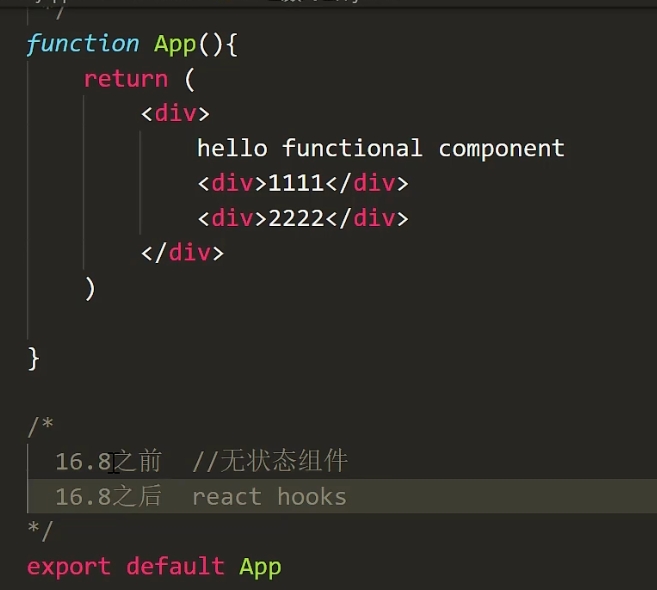Click the outer closing </div> tag

(182, 253)
